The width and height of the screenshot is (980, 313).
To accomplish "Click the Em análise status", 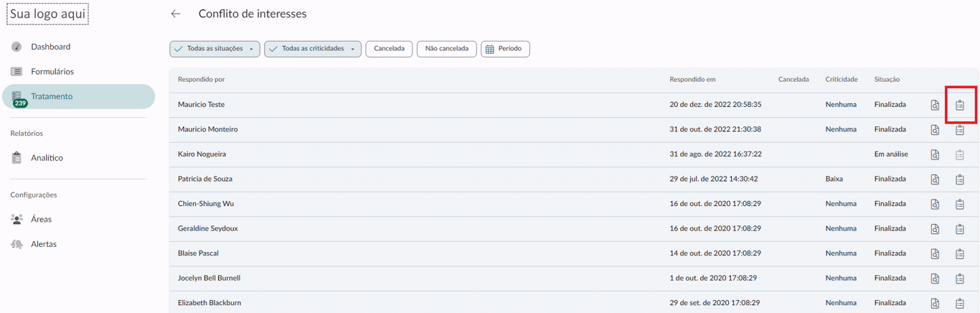I will tap(891, 154).
